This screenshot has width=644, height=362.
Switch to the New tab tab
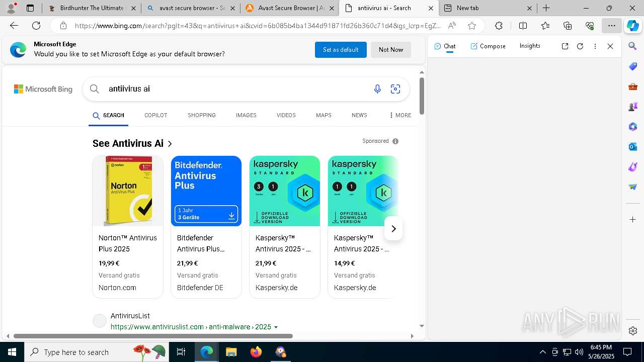[x=487, y=8]
